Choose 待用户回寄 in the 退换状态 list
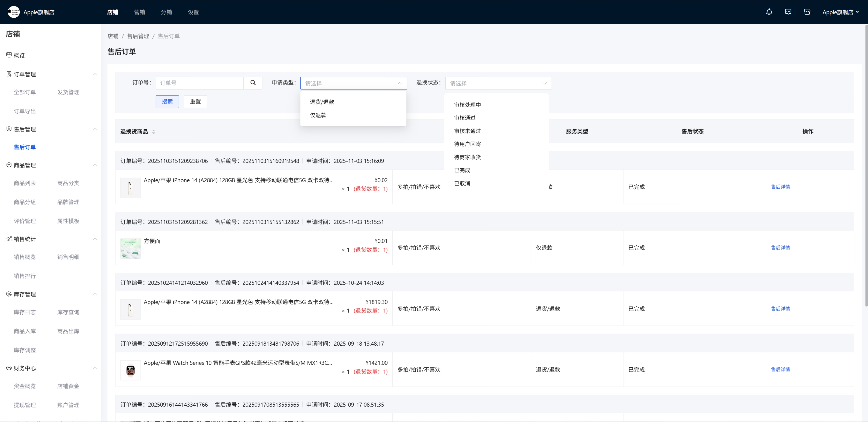The width and height of the screenshot is (868, 422). 467,144
